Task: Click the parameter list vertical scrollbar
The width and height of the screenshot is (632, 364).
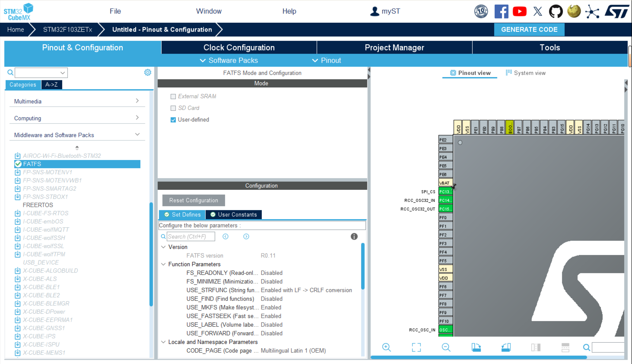Action: [x=362, y=266]
